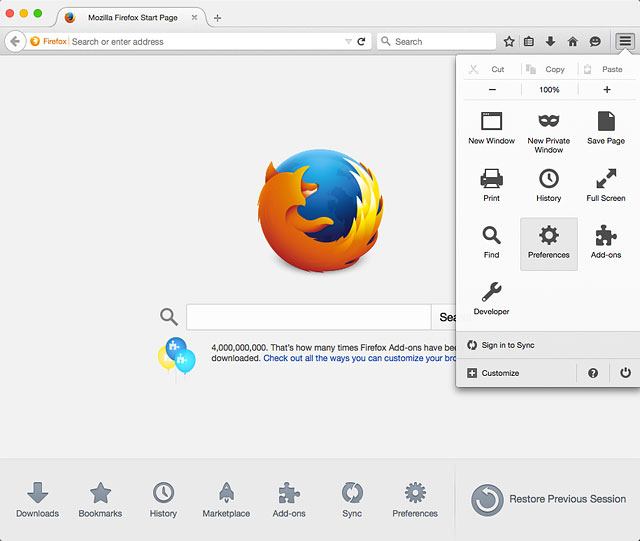640x541 pixels.
Task: Reload the current page
Action: [361, 42]
